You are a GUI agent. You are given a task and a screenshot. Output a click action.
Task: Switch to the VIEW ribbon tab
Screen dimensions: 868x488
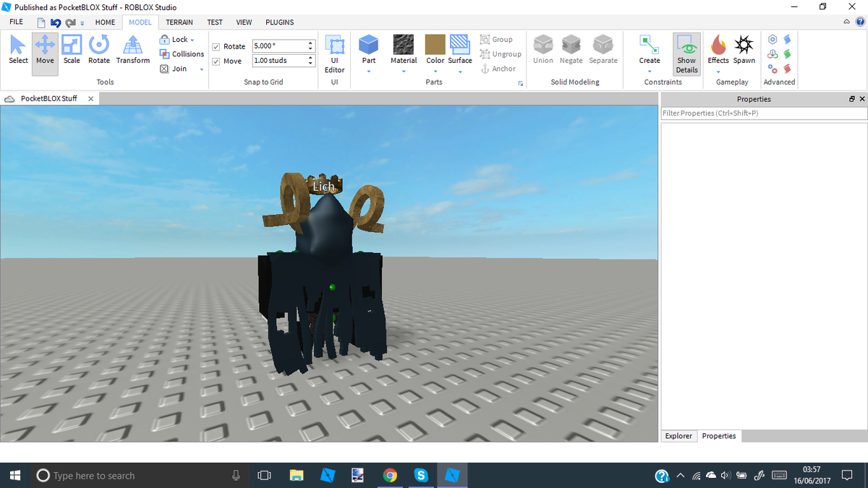(244, 22)
